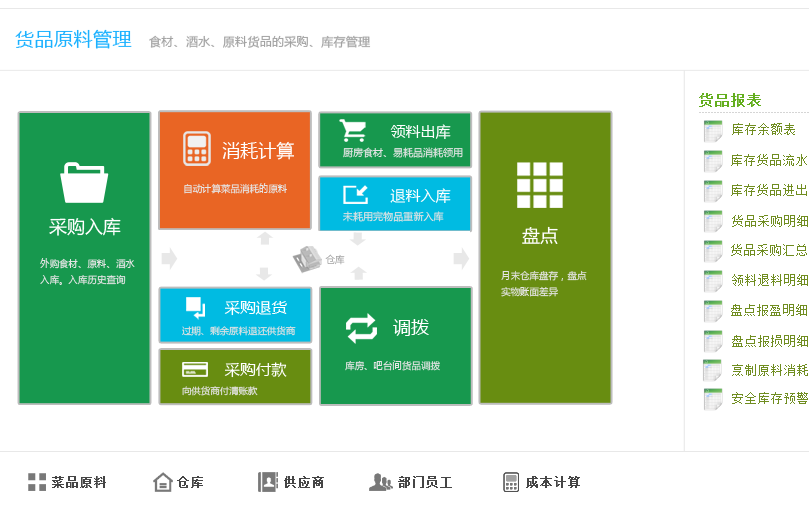Click report icon next to 货品采购汇总
Image resolution: width=809 pixels, height=531 pixels.
pyautogui.click(x=713, y=251)
